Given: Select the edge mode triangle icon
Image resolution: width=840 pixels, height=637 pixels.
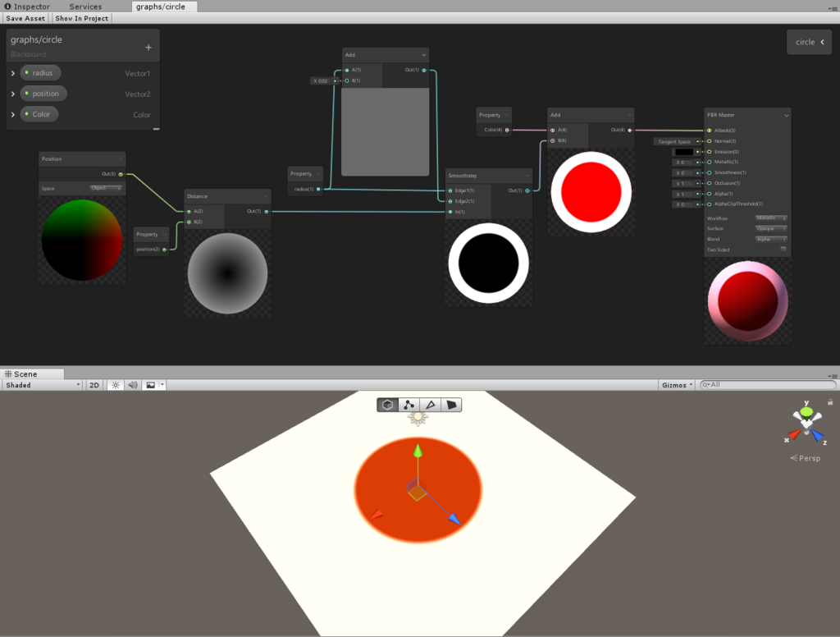Looking at the screenshot, I should point(430,405).
